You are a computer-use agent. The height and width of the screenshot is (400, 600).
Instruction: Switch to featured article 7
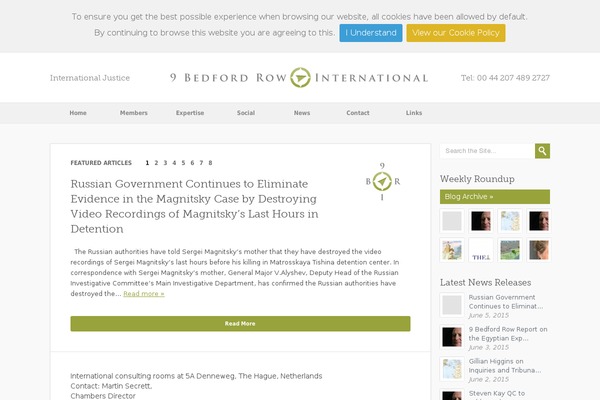click(201, 163)
